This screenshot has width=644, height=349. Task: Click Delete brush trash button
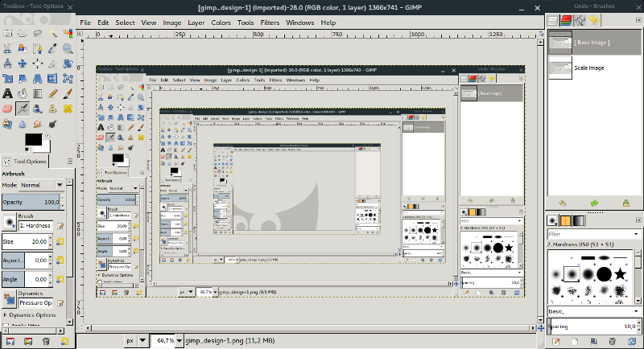click(x=613, y=341)
